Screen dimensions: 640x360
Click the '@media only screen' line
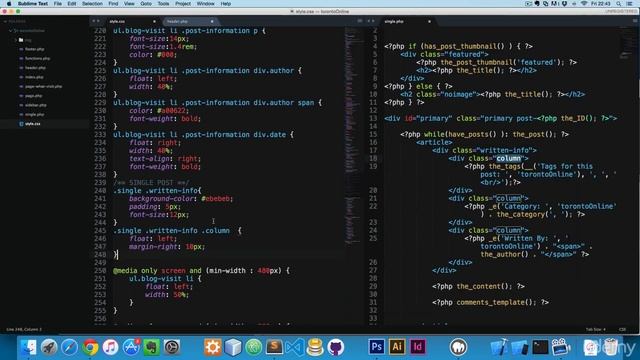[202, 271]
